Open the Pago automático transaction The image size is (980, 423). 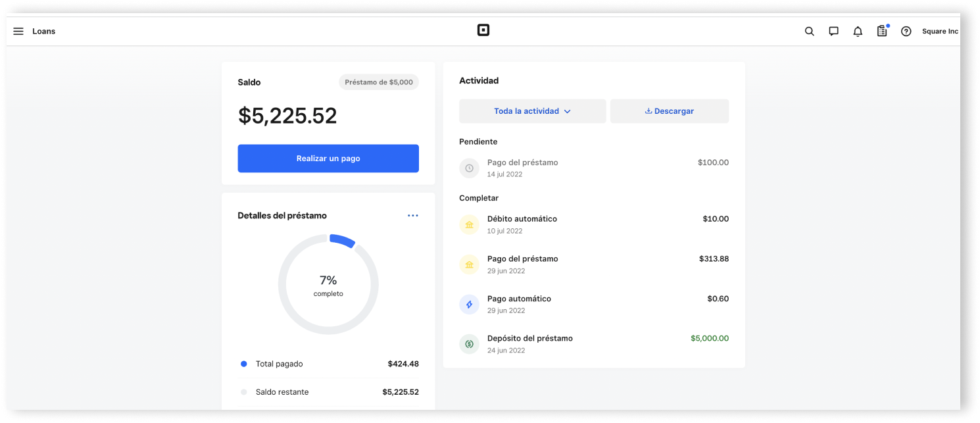(594, 305)
